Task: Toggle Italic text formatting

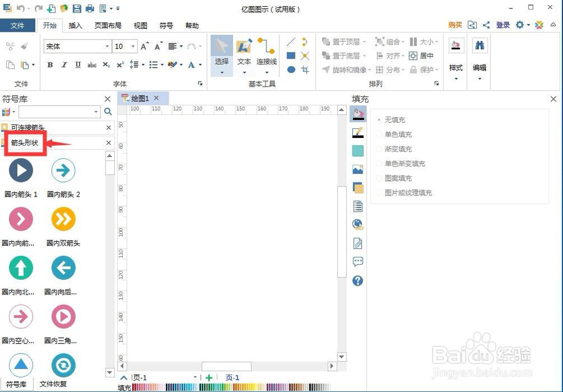Action: [x=64, y=65]
